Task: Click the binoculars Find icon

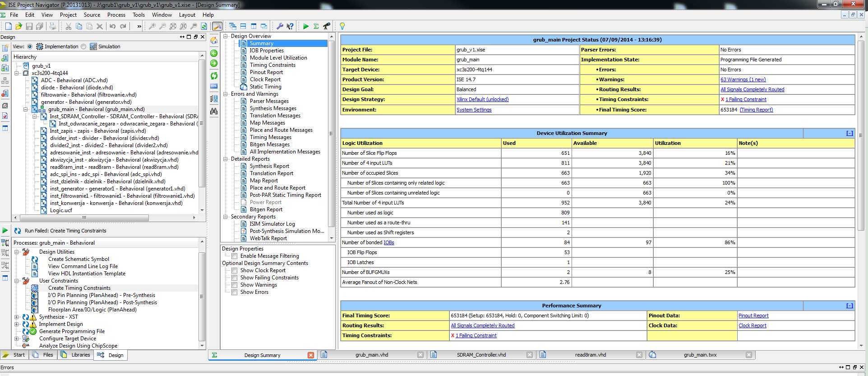Action: 214,111
